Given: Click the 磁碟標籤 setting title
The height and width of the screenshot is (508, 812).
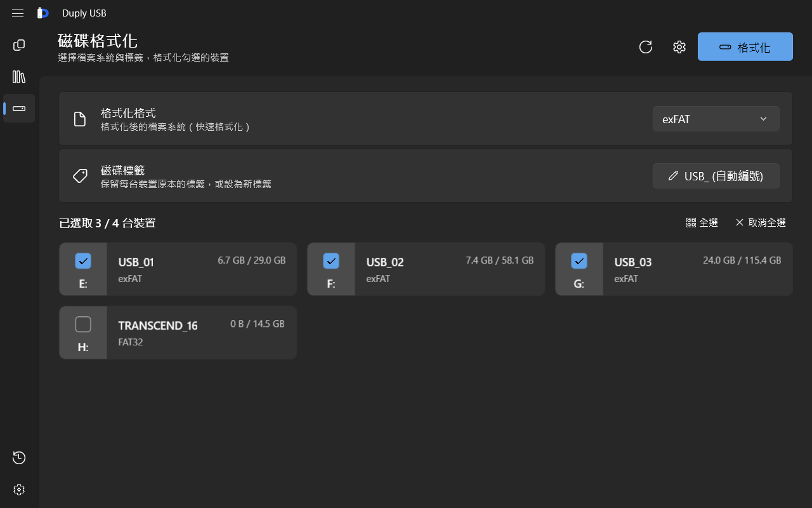Looking at the screenshot, I should [123, 170].
